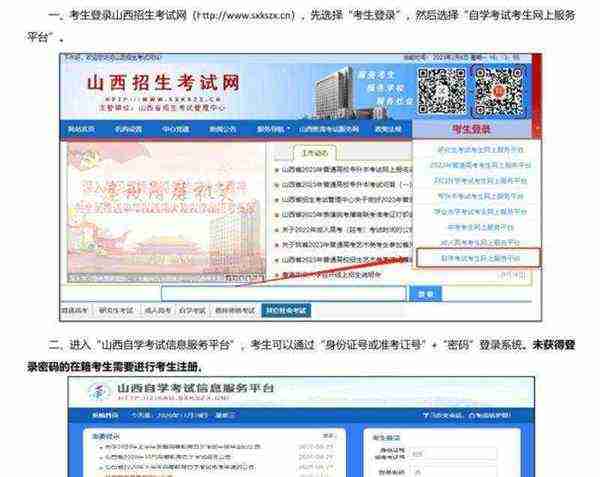Go to 网站首页 in blue navigation bar

tap(81, 129)
